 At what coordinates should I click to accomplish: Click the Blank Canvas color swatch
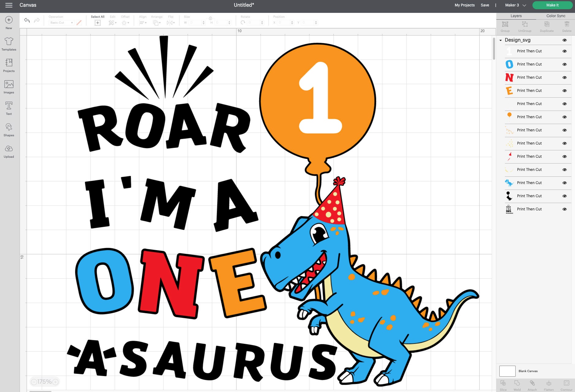tap(507, 371)
